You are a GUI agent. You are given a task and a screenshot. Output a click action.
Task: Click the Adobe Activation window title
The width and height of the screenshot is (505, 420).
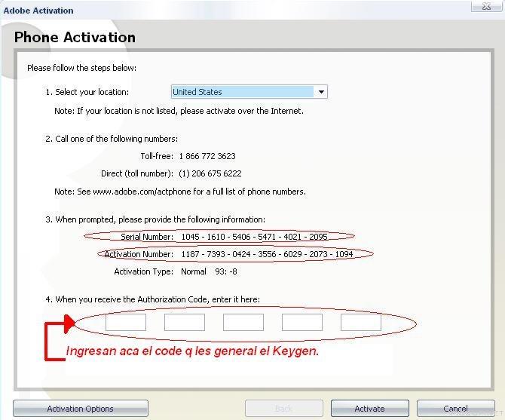point(38,11)
